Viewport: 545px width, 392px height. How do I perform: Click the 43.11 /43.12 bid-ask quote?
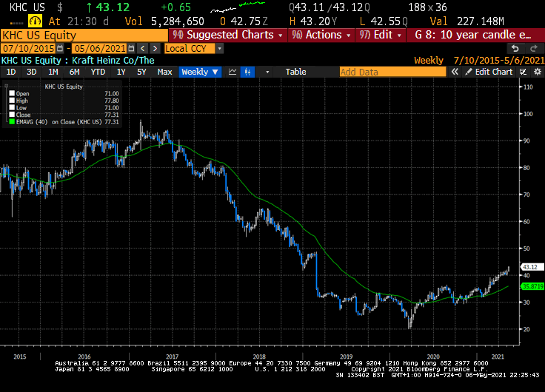[329, 7]
